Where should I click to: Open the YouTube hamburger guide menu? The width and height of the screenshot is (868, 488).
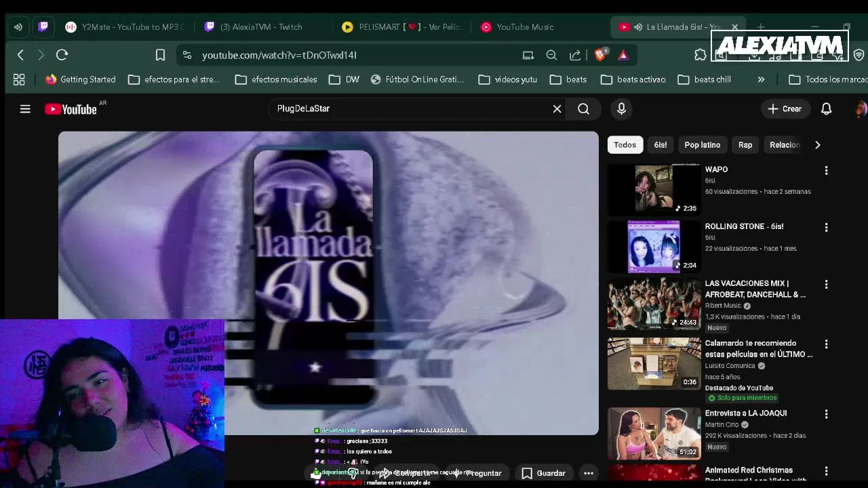25,108
